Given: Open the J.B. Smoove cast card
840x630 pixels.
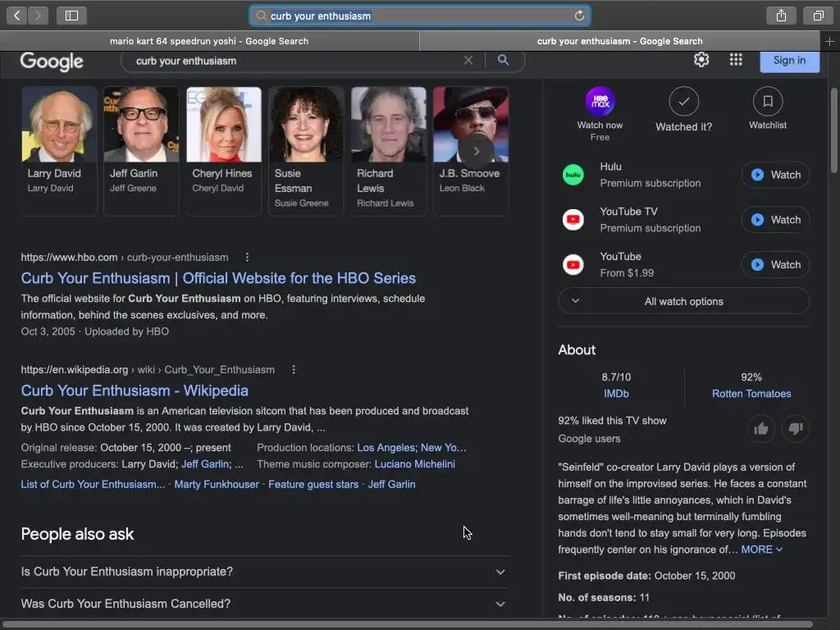Looking at the screenshot, I should pyautogui.click(x=471, y=151).
